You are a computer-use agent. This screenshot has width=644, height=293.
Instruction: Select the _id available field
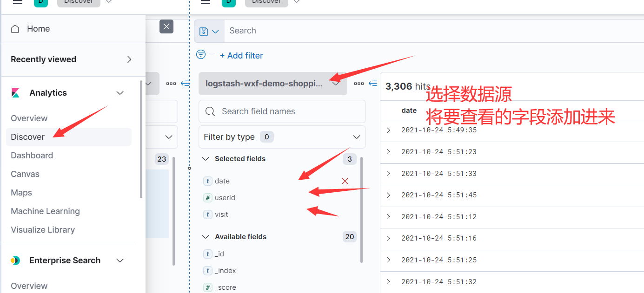pyautogui.click(x=219, y=254)
